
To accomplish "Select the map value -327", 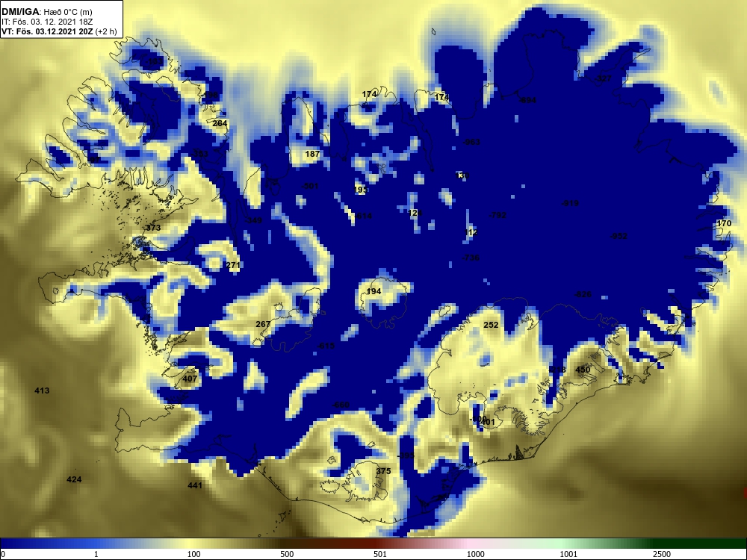I will [603, 78].
